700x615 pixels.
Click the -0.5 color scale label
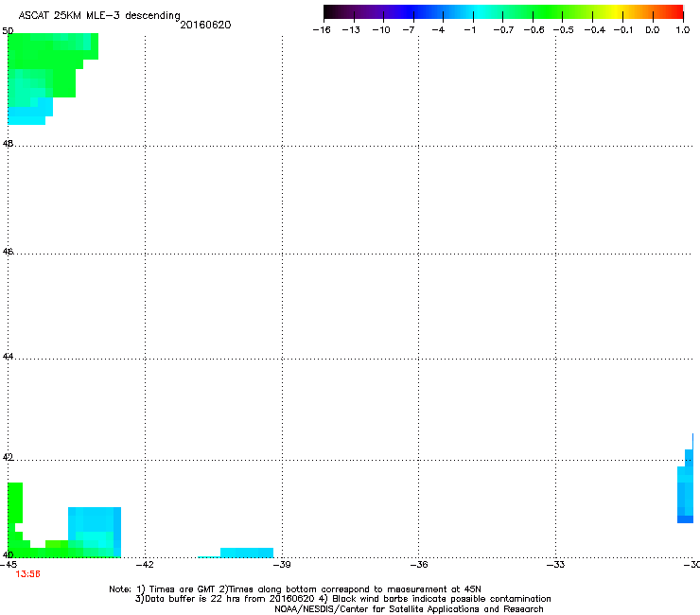[x=563, y=30]
